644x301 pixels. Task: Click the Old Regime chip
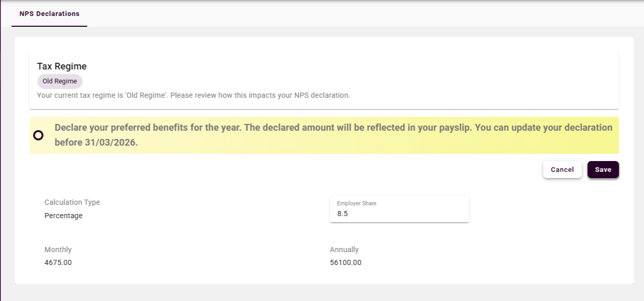click(x=60, y=81)
